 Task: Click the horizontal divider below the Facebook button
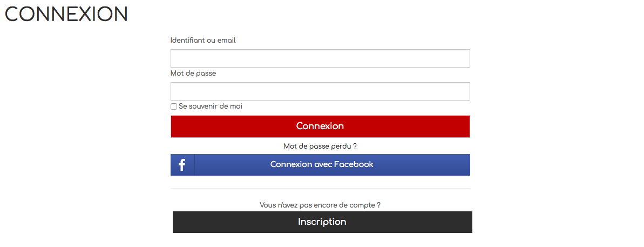[320, 188]
